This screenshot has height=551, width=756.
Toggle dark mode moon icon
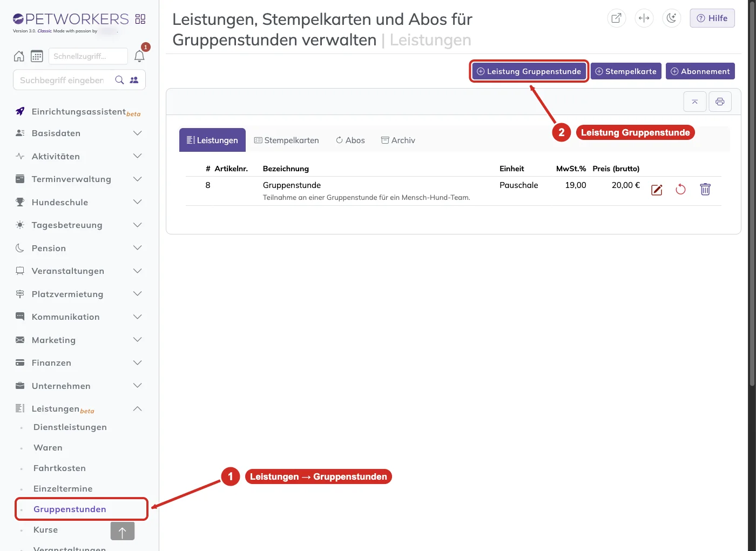tap(671, 18)
